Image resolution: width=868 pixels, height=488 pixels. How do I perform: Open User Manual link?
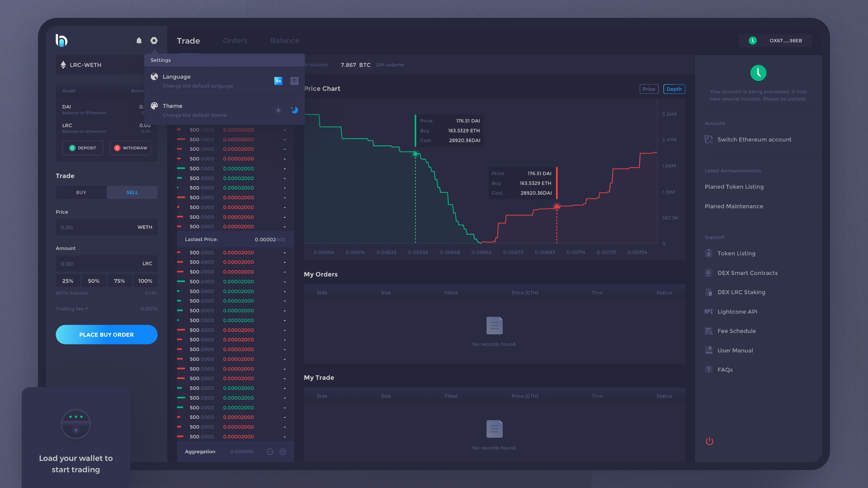click(x=735, y=350)
